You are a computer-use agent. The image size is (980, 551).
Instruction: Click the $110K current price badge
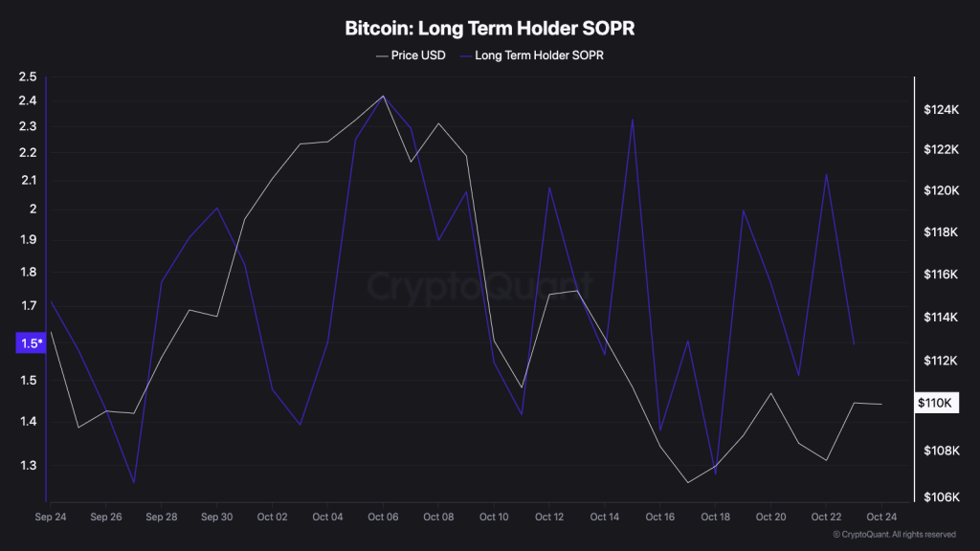pos(935,404)
